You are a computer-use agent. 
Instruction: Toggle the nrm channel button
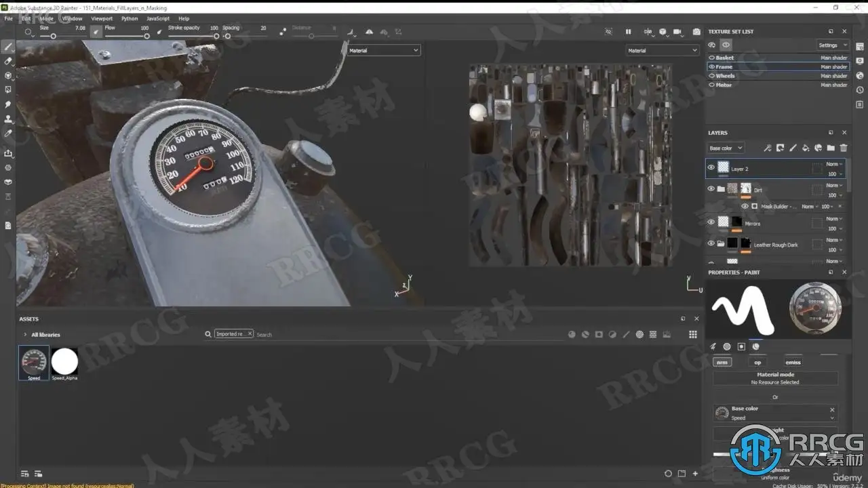coord(722,362)
